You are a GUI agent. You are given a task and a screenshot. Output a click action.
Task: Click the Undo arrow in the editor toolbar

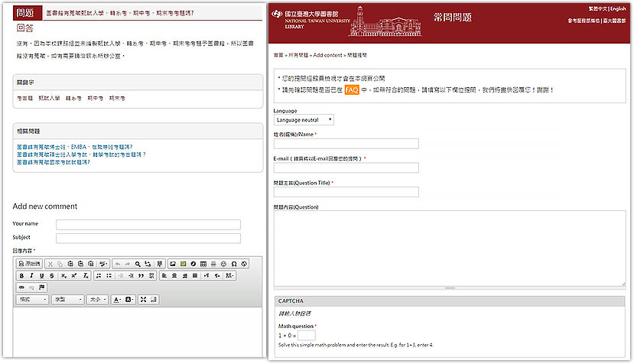(x=118, y=264)
